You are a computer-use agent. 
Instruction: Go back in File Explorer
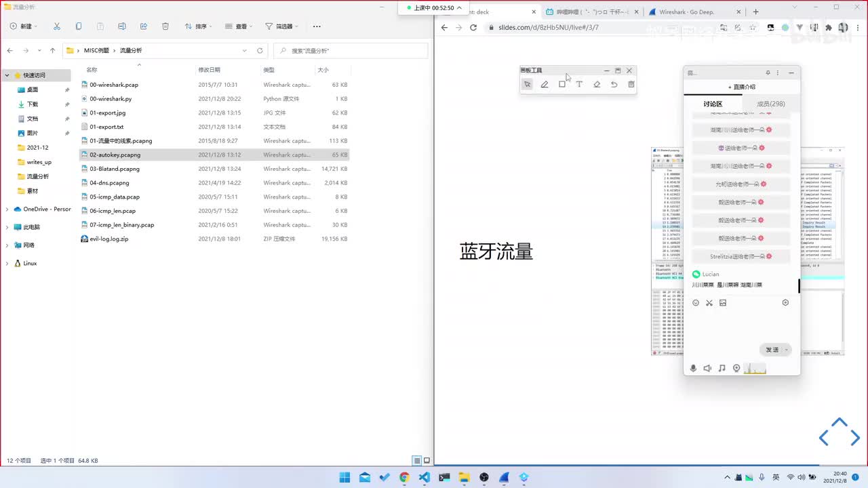coord(9,51)
